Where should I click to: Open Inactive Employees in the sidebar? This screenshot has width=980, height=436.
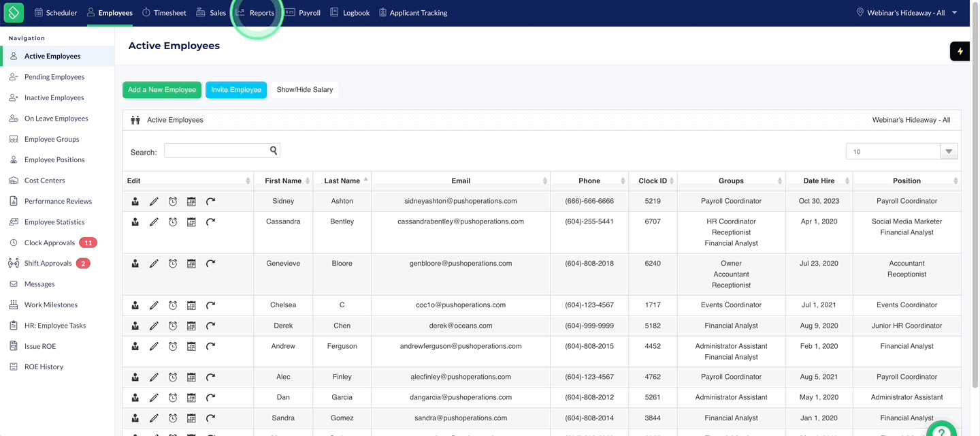coord(54,97)
